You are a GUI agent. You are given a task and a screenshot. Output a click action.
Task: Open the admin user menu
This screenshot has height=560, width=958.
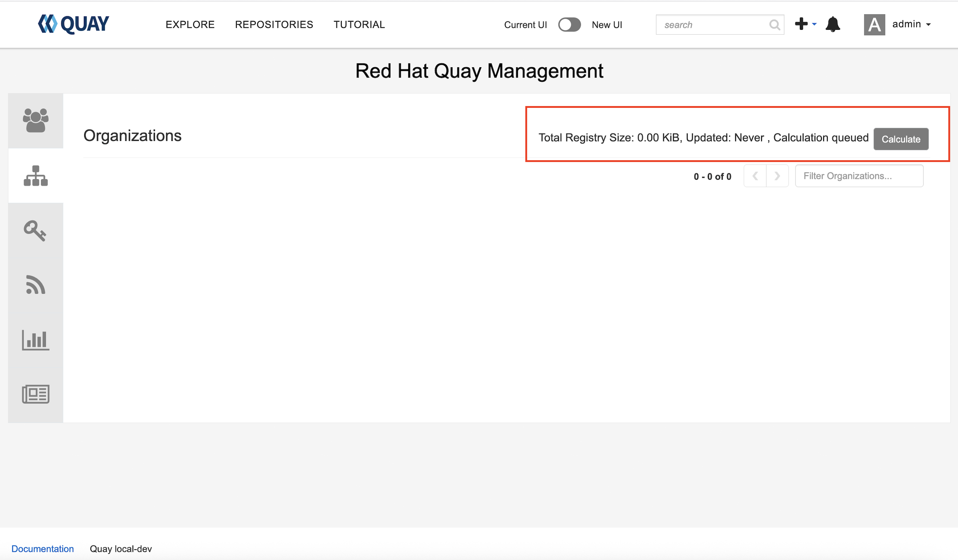click(x=911, y=24)
